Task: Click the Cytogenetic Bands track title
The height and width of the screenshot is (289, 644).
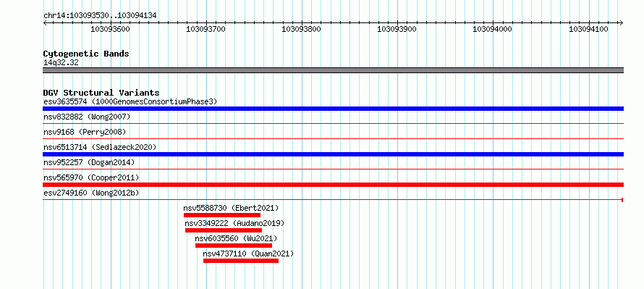Action: pyautogui.click(x=86, y=54)
